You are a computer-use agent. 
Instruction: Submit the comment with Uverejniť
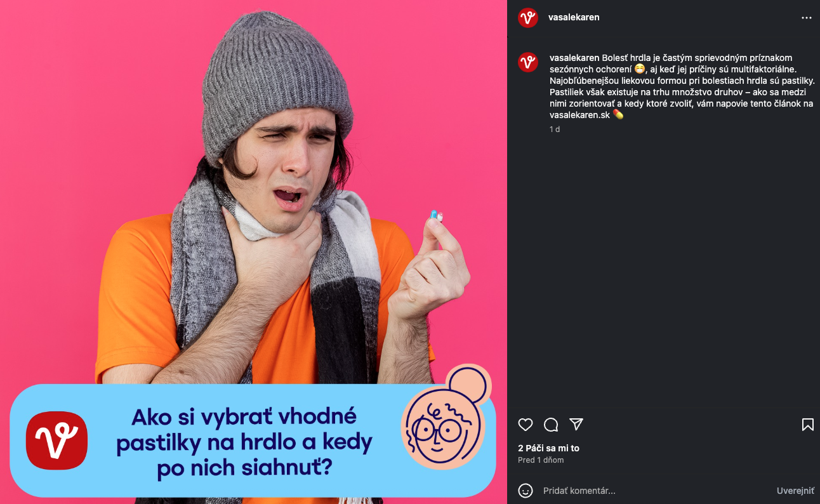795,491
